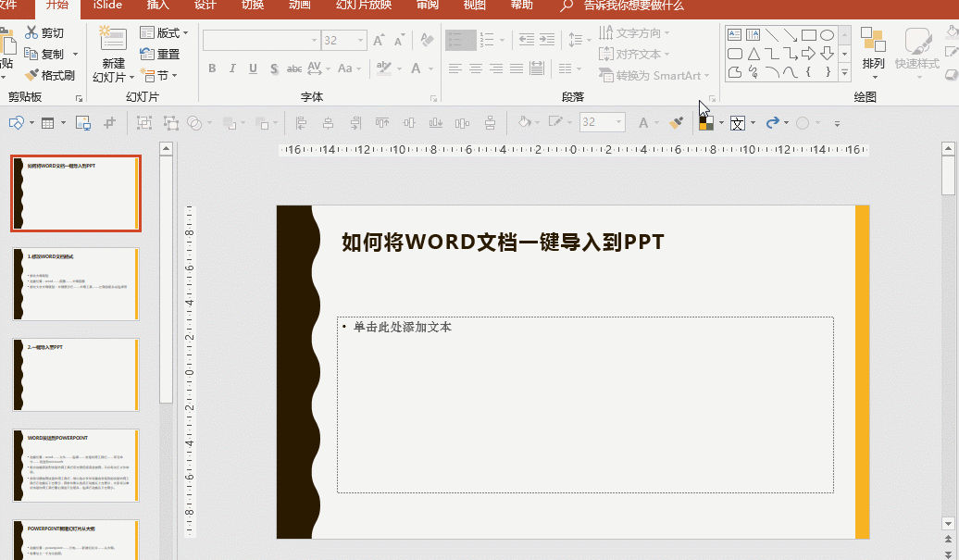This screenshot has height=560, width=959.
Task: Click the align center objects icon
Action: pos(328,123)
